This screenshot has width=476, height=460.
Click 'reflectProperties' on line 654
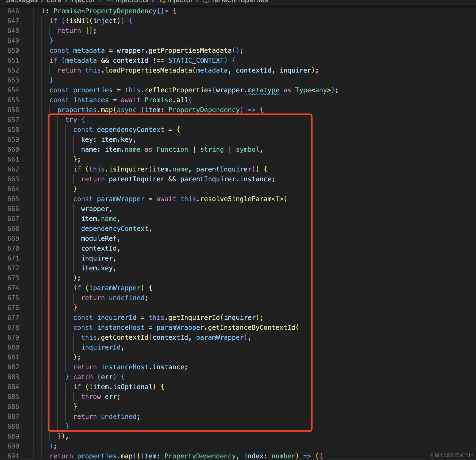click(178, 90)
